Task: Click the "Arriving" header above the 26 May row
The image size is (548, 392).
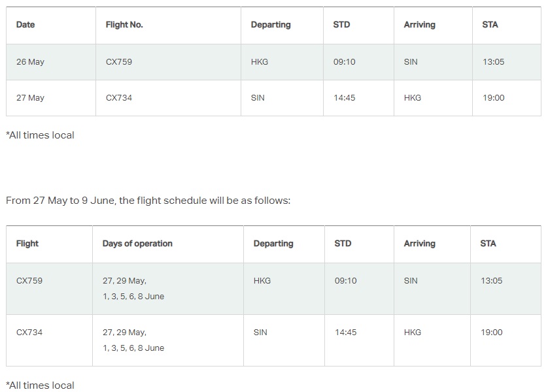Action: click(420, 25)
